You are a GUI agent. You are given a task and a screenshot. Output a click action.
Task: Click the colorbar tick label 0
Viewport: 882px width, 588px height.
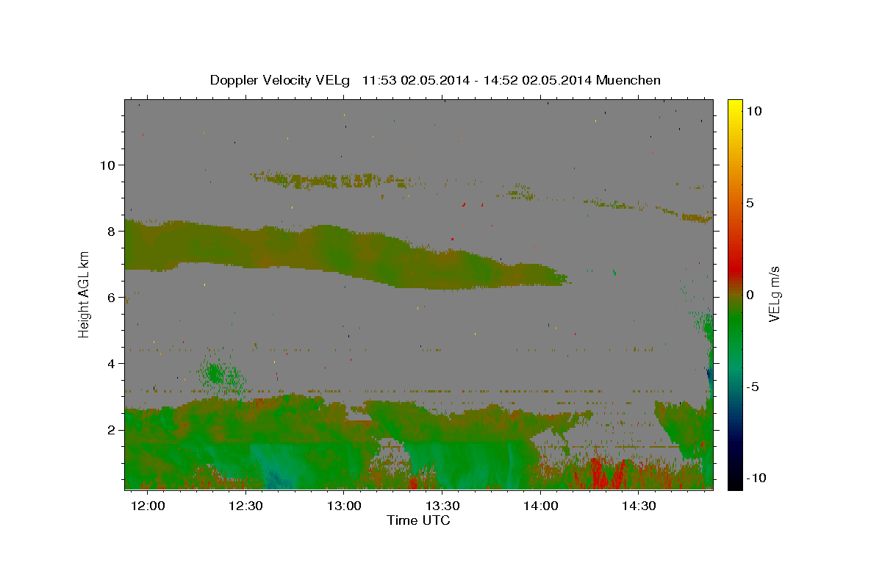[x=750, y=295]
